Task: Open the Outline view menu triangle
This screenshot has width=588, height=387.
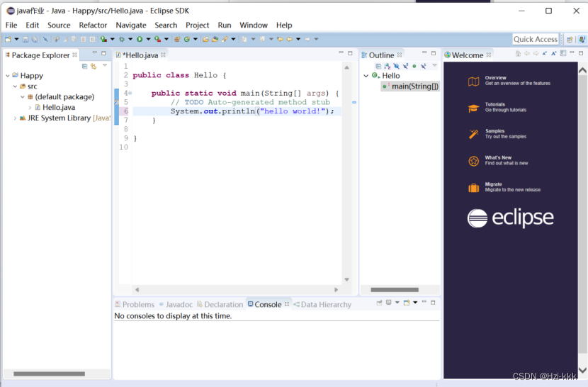Action: (435, 65)
